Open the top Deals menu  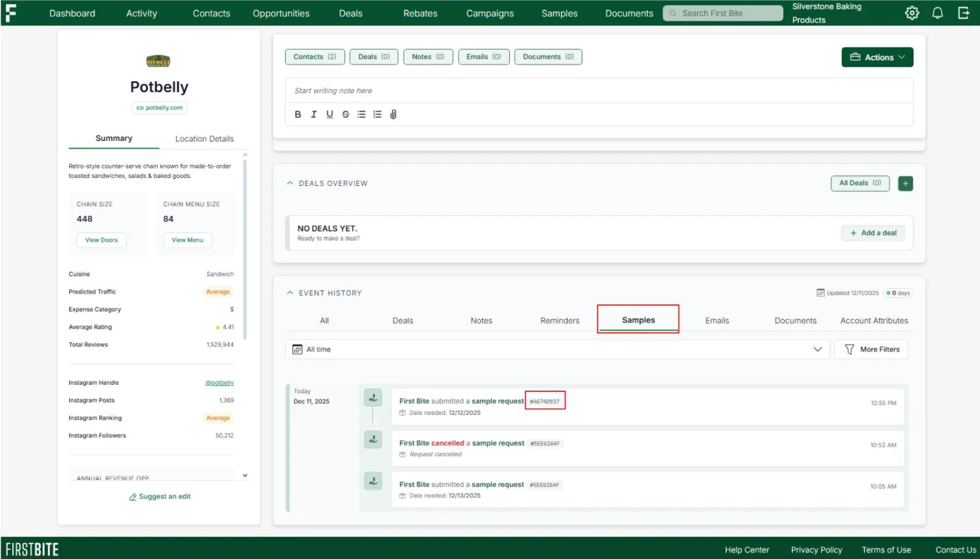tap(351, 13)
